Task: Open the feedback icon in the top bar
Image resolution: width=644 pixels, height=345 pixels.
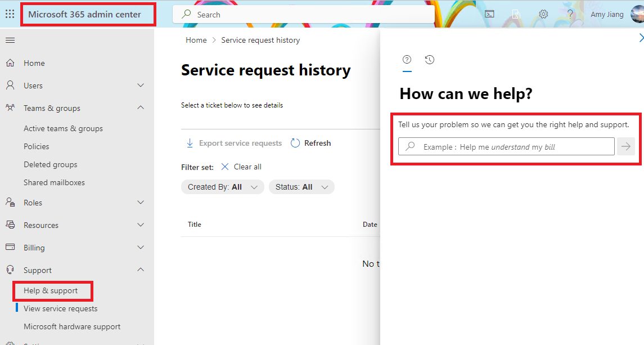Action: pos(516,14)
